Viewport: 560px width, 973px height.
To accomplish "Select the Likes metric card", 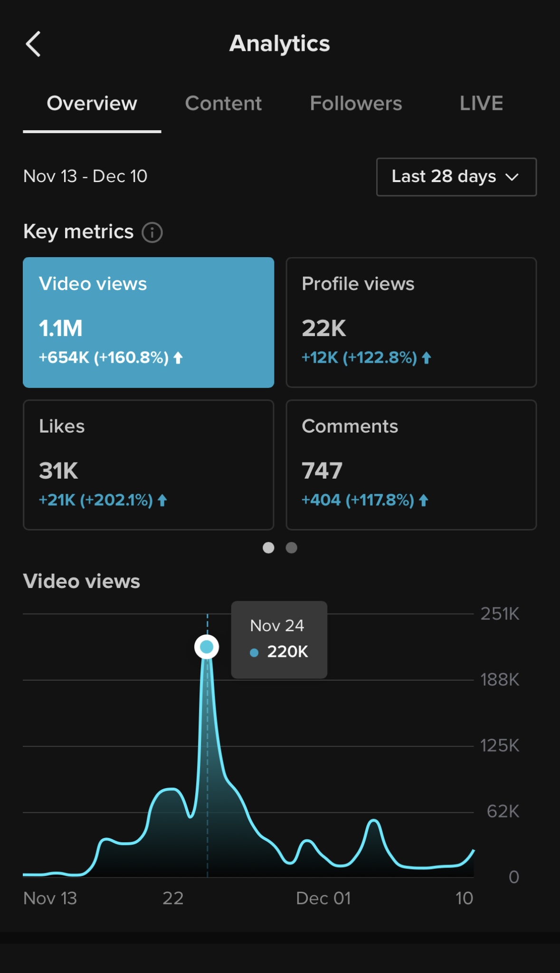I will [148, 464].
